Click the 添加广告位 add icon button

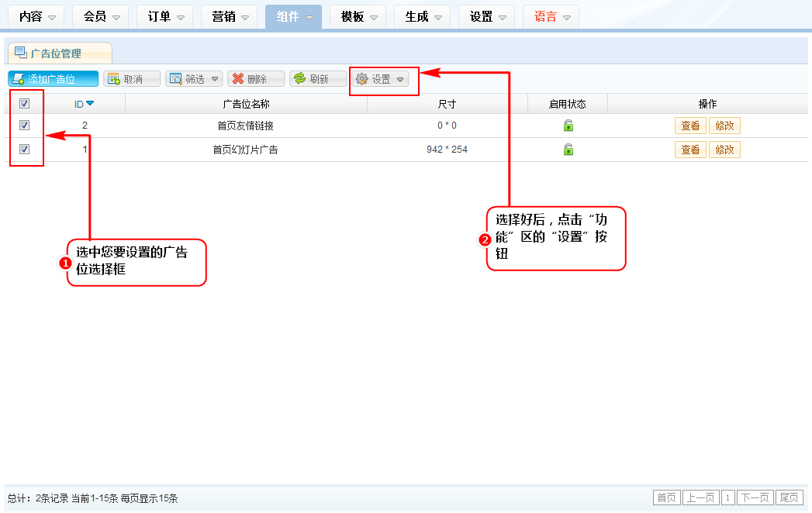point(18,79)
